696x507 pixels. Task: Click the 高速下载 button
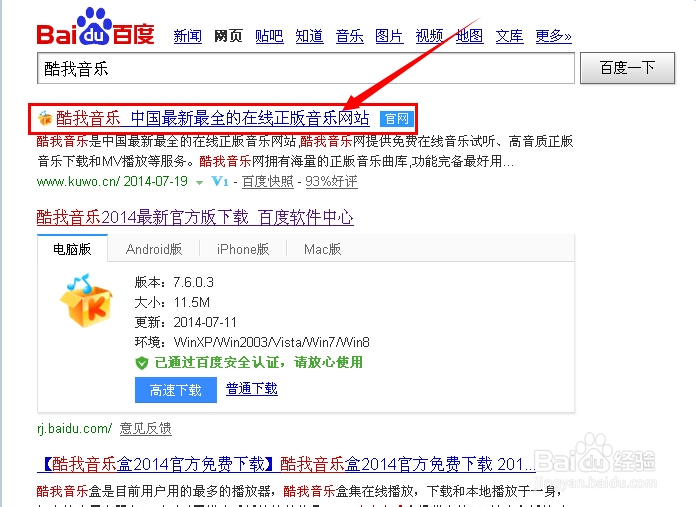(176, 390)
